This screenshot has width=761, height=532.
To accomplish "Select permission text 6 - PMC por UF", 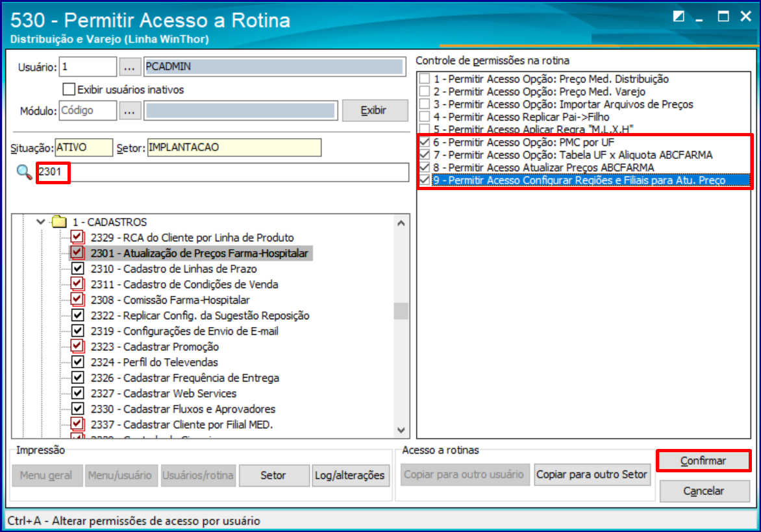I will pos(523,142).
